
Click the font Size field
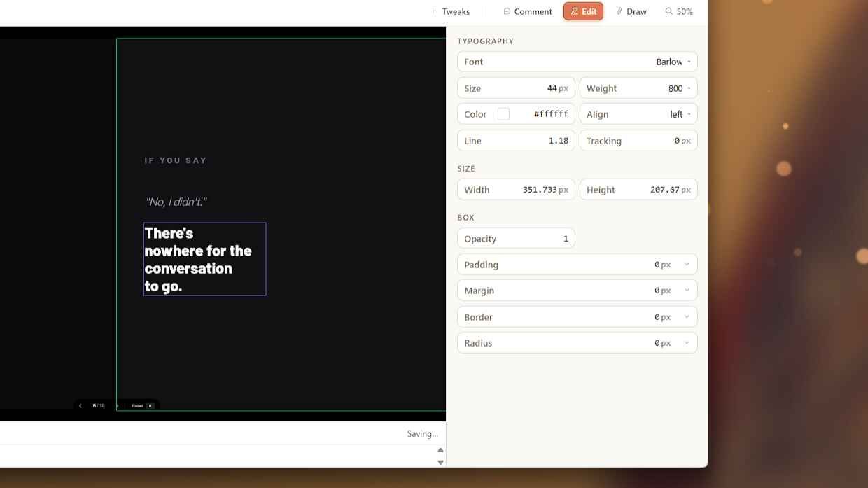[516, 88]
